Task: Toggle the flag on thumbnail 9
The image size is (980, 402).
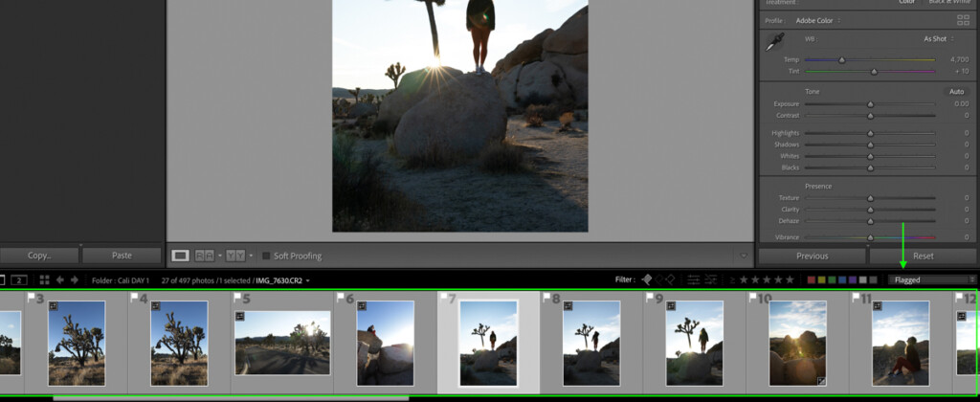Action: coord(650,297)
